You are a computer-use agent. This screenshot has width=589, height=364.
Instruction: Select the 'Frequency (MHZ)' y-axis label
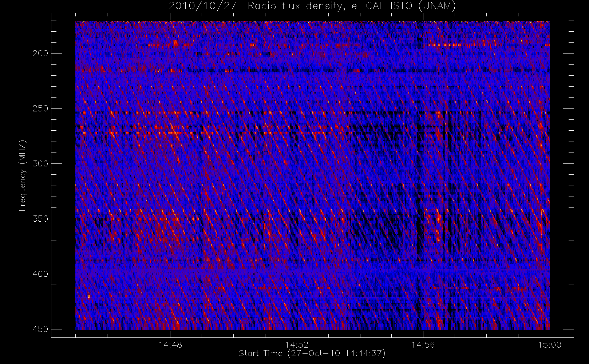[23, 175]
